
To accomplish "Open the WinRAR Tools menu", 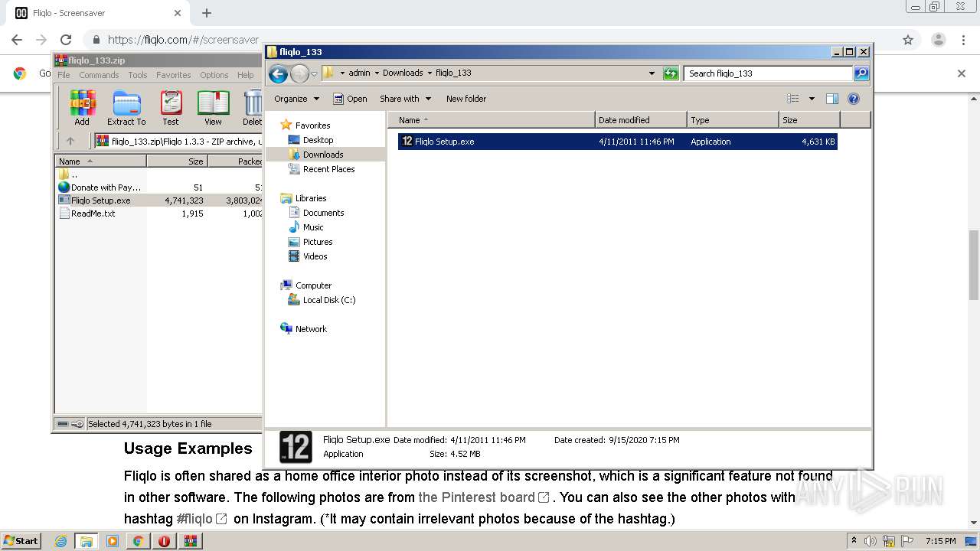I will pyautogui.click(x=138, y=75).
